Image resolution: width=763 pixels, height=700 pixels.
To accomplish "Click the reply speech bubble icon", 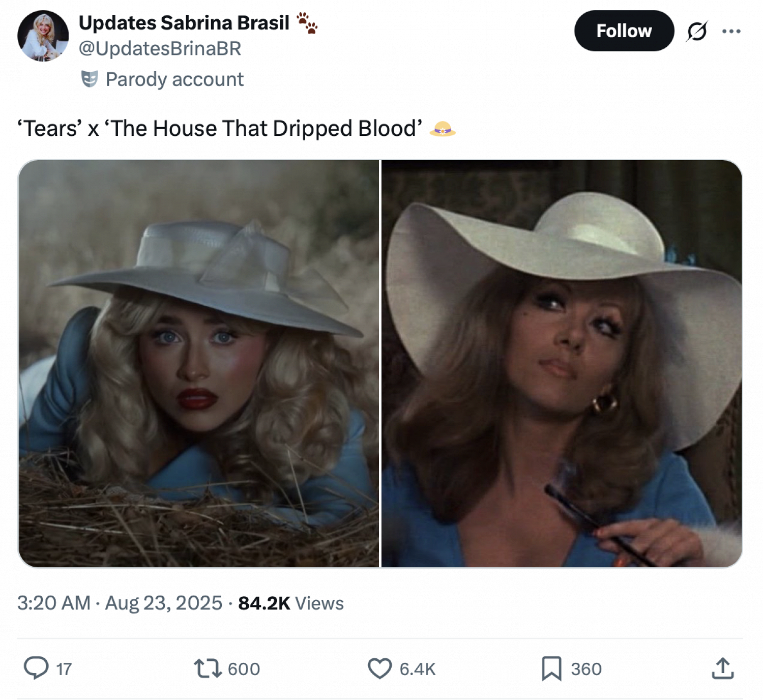I will click(36, 668).
